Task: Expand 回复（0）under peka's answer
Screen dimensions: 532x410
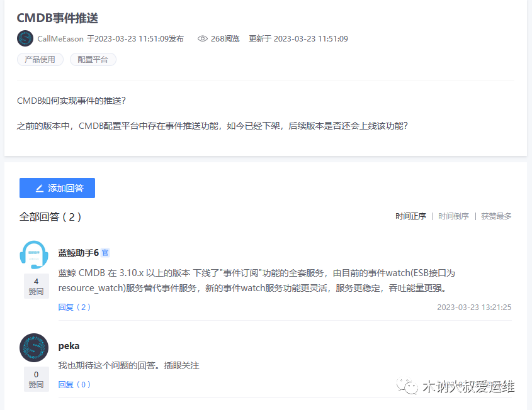Action: click(74, 385)
